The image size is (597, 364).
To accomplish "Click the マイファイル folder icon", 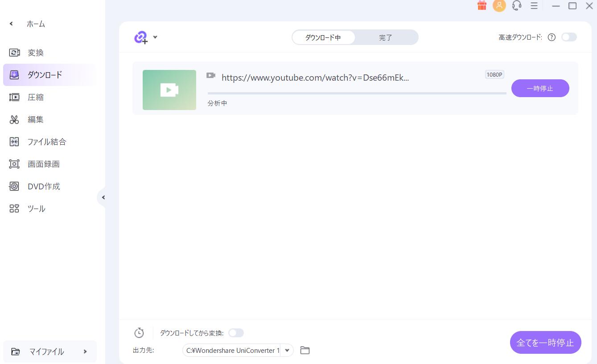I will [16, 352].
